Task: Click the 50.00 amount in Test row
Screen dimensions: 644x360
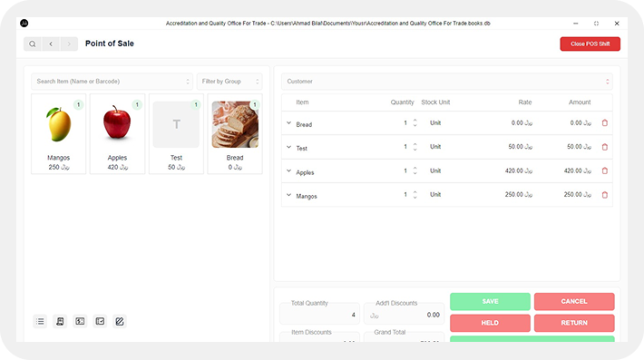Action: pyautogui.click(x=579, y=147)
